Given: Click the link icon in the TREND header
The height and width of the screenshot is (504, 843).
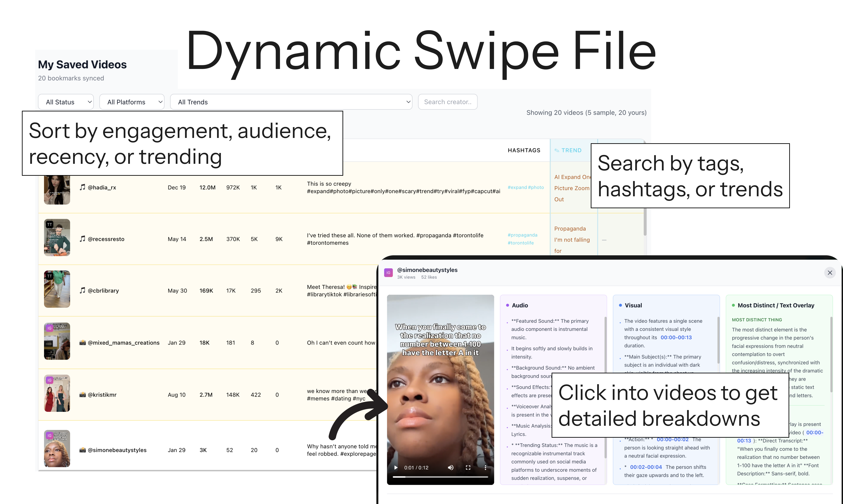Looking at the screenshot, I should (x=556, y=150).
